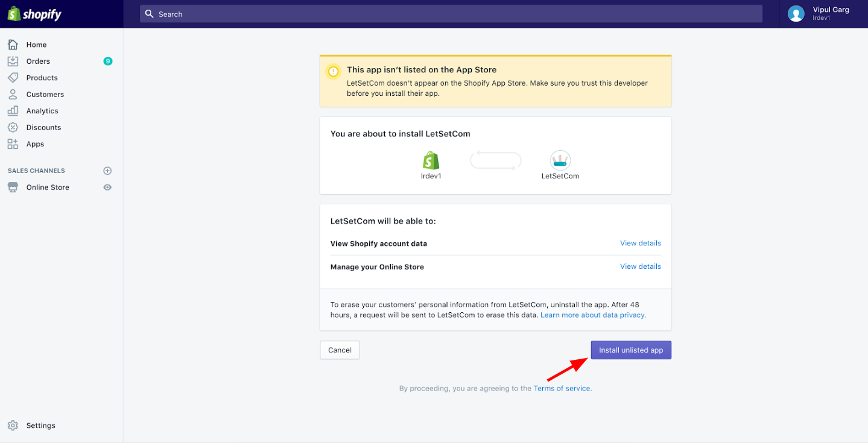Click the 'You are about to install LetSetCom' heading

[x=401, y=134]
